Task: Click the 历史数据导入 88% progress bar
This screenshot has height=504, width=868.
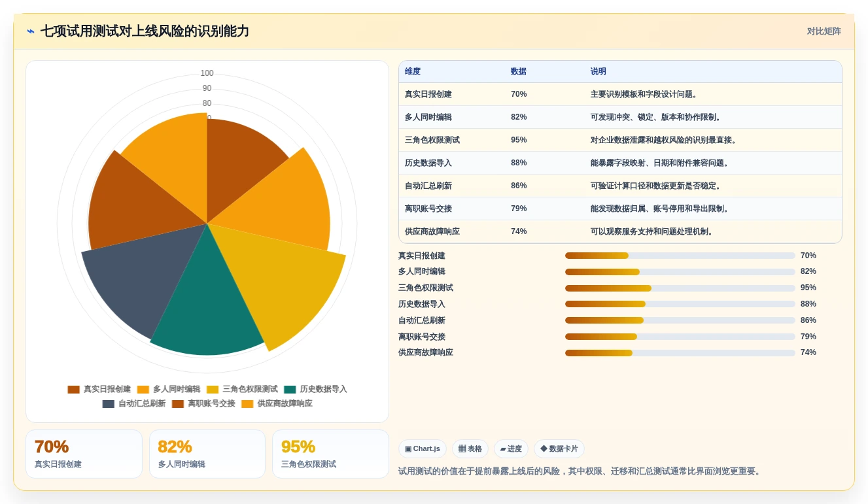Action: (680, 304)
